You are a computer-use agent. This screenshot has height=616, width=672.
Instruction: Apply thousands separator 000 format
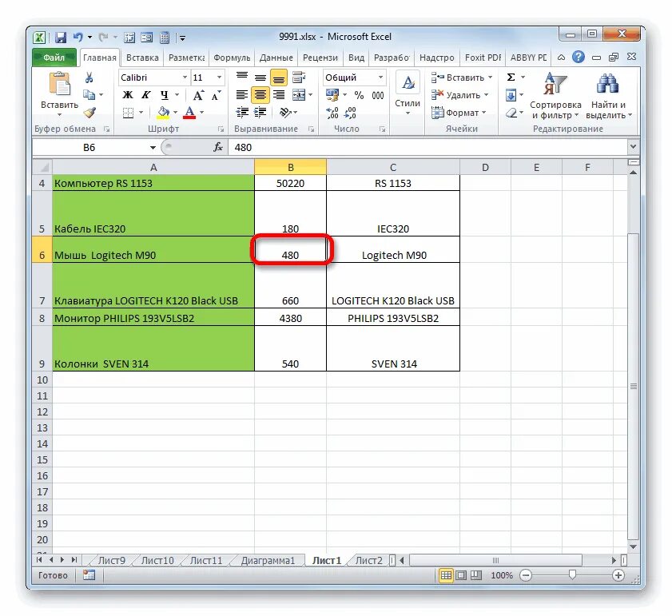click(x=378, y=95)
